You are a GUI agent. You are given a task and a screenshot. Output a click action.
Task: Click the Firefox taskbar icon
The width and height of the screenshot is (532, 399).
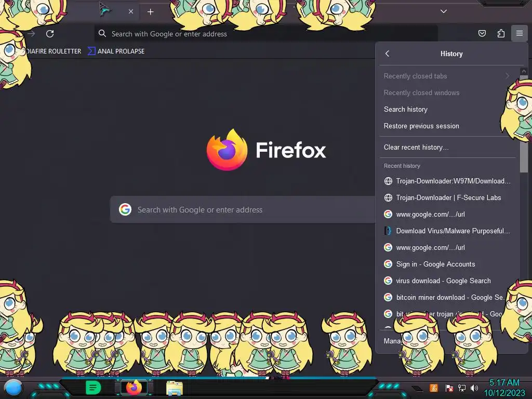click(134, 388)
